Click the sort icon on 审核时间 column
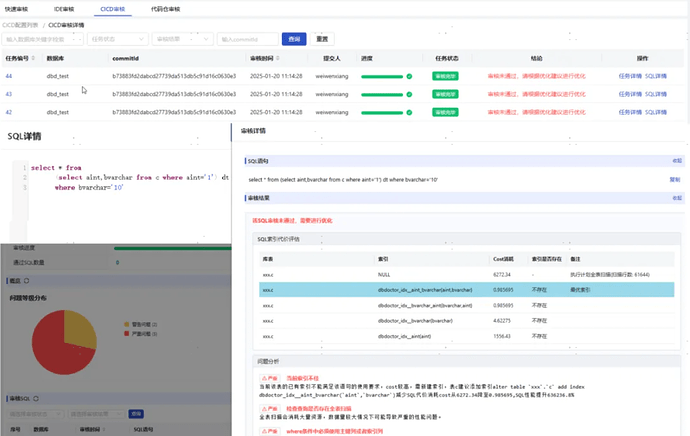This screenshot has height=436, width=690. point(277,60)
